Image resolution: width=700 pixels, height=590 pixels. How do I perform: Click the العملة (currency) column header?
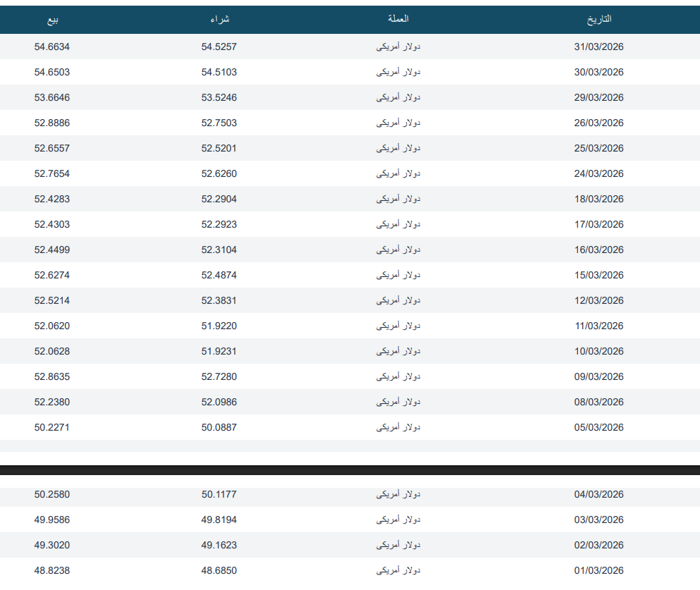coord(398,20)
